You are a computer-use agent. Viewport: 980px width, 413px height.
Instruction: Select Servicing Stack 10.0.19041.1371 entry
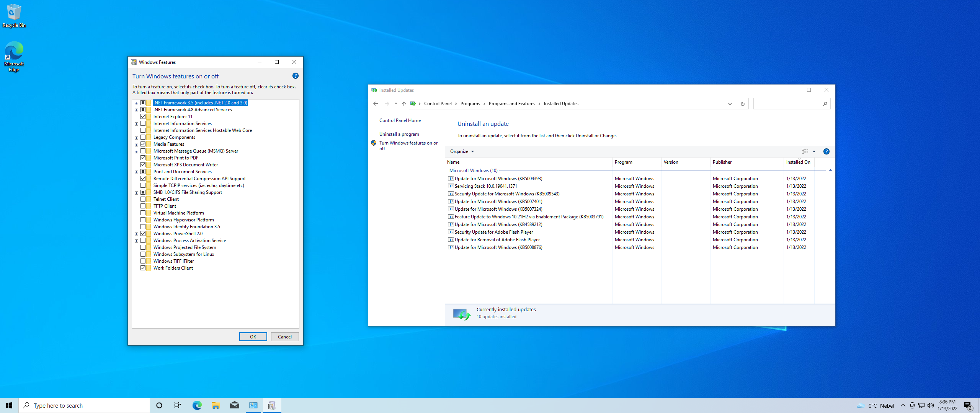[485, 186]
